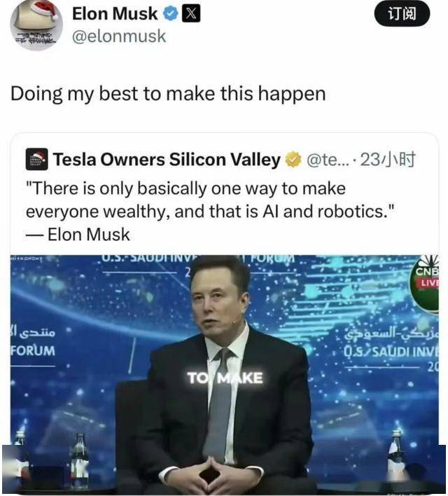This screenshot has height=496, width=448.
Task: Open Tesla Owners Silicon Valley name link
Action: [x=167, y=160]
